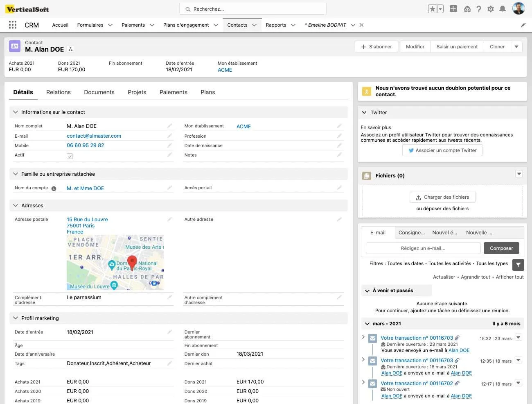This screenshot has width=532, height=404.
Task: Go to the Accueil nav item
Action: click(60, 25)
